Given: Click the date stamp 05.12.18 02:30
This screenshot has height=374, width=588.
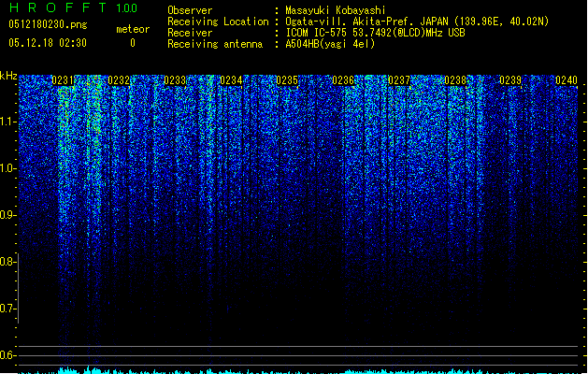Looking at the screenshot, I should pos(48,43).
